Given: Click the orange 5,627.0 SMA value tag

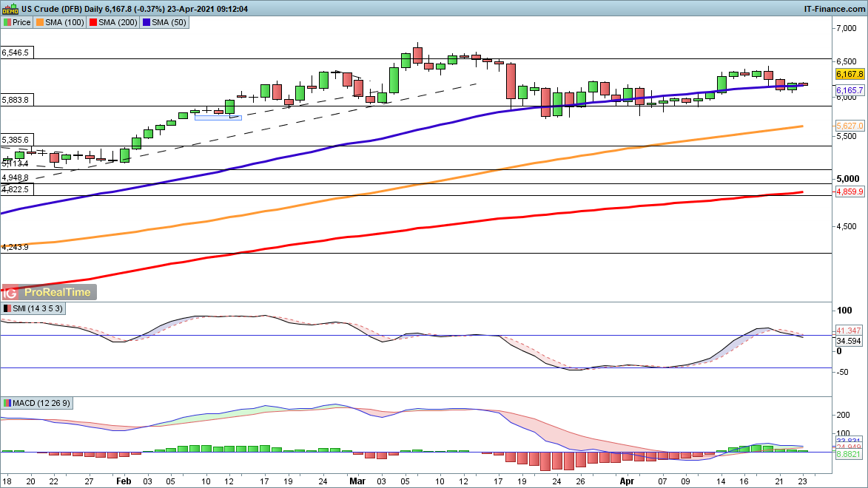Looking at the screenshot, I should (849, 126).
